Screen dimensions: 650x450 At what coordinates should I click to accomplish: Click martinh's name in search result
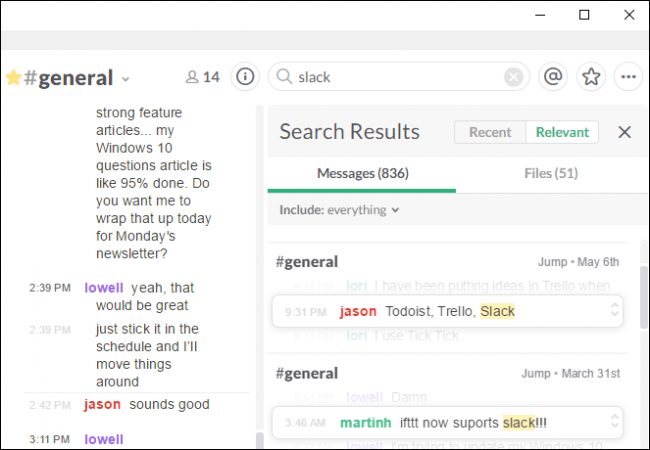(365, 423)
